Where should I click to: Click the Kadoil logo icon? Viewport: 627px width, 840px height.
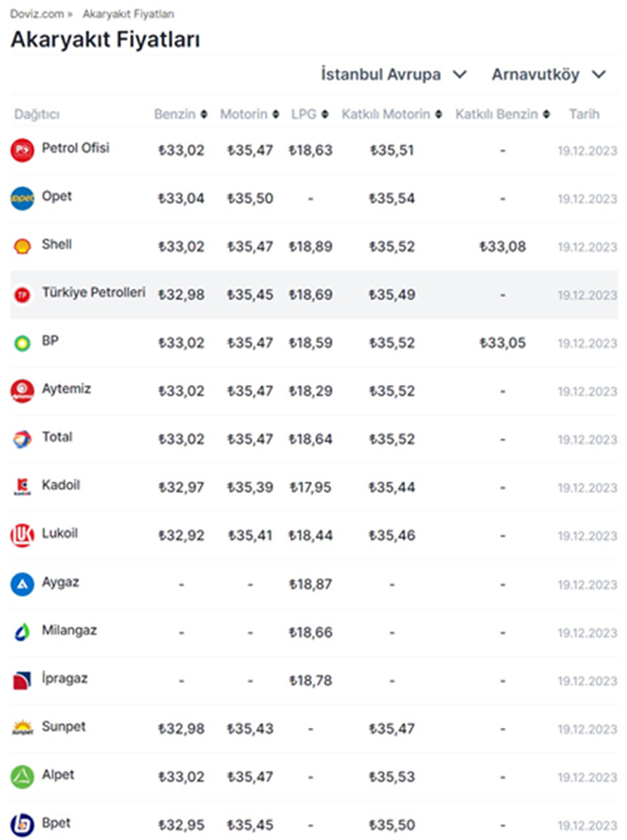(x=22, y=487)
